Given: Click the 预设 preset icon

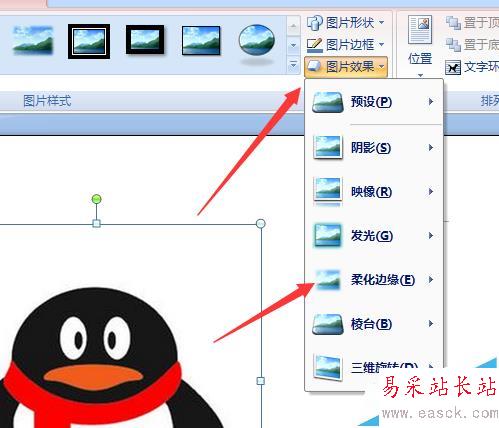Looking at the screenshot, I should tap(328, 102).
